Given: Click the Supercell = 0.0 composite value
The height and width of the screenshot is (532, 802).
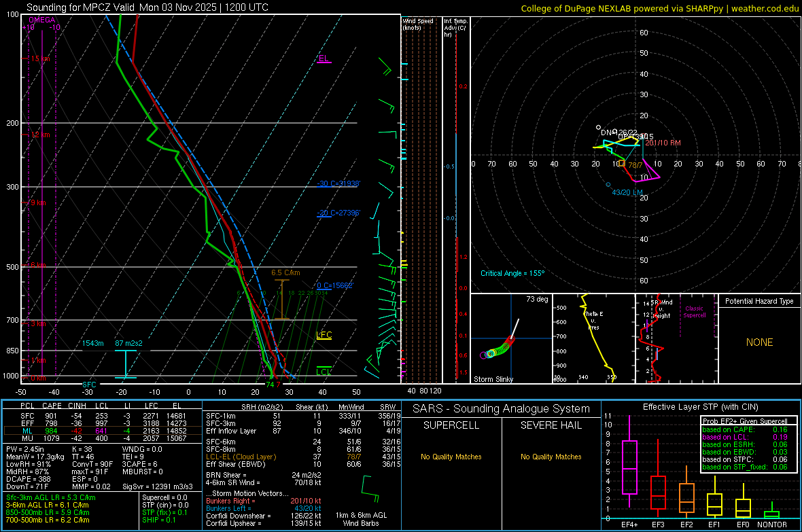Looking at the screenshot, I should 164,497.
